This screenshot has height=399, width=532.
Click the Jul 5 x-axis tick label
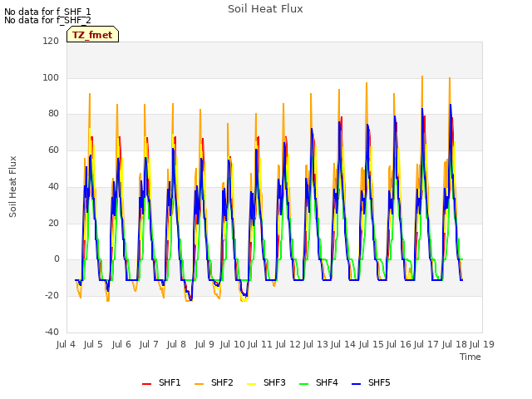93,344
